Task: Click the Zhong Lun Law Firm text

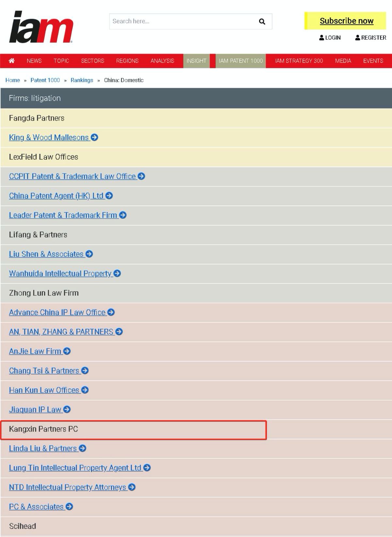Action: pos(44,293)
